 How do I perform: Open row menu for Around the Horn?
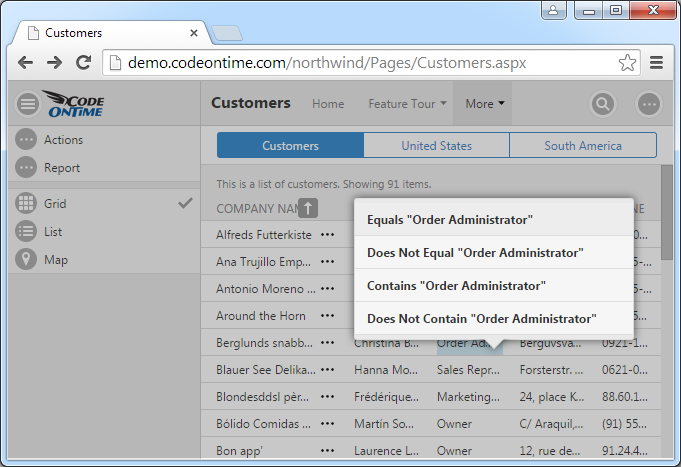coord(327,316)
